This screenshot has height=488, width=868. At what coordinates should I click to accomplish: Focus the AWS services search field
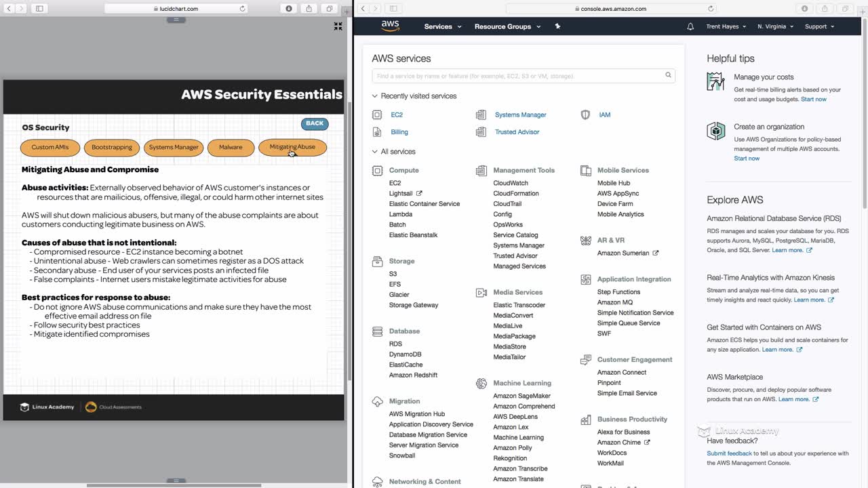point(524,76)
